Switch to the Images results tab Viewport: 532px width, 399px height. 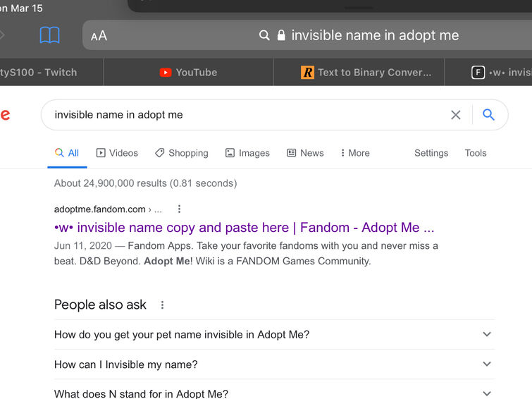point(247,153)
